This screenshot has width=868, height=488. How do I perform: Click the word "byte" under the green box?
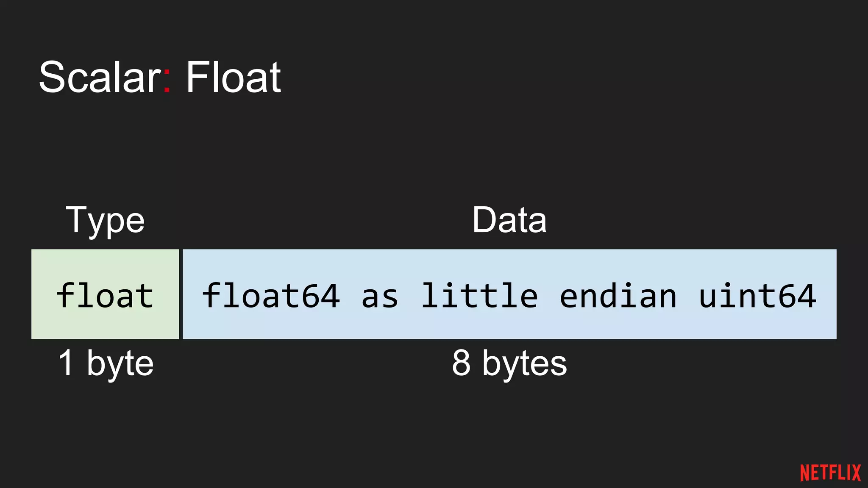tap(120, 364)
